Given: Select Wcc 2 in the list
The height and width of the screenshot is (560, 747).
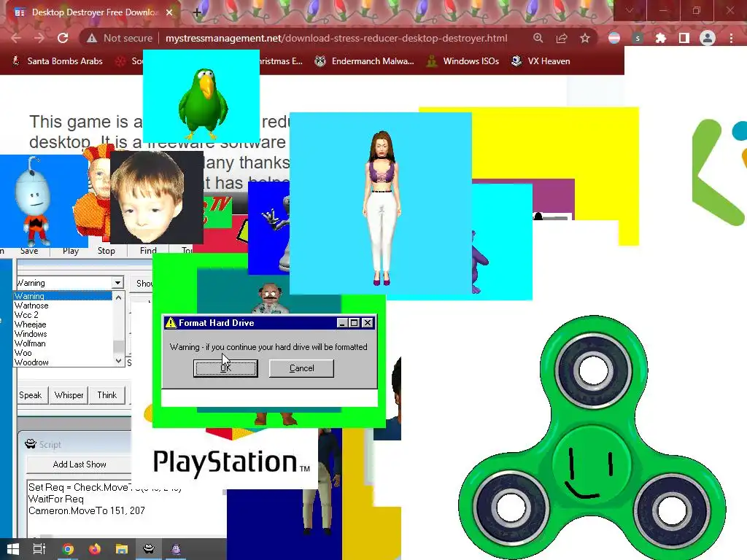Looking at the screenshot, I should pyautogui.click(x=63, y=315).
